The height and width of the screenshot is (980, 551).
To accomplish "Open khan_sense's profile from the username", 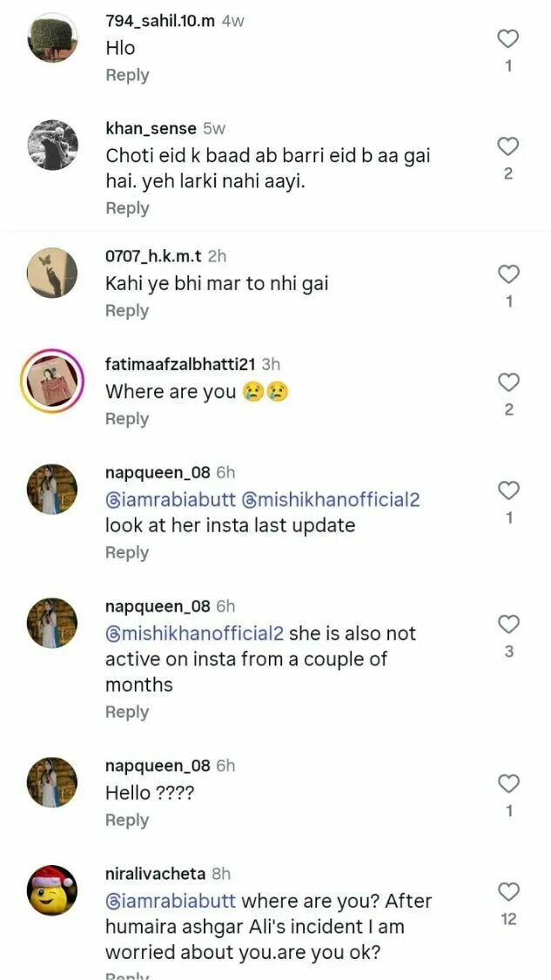I will pyautogui.click(x=151, y=128).
